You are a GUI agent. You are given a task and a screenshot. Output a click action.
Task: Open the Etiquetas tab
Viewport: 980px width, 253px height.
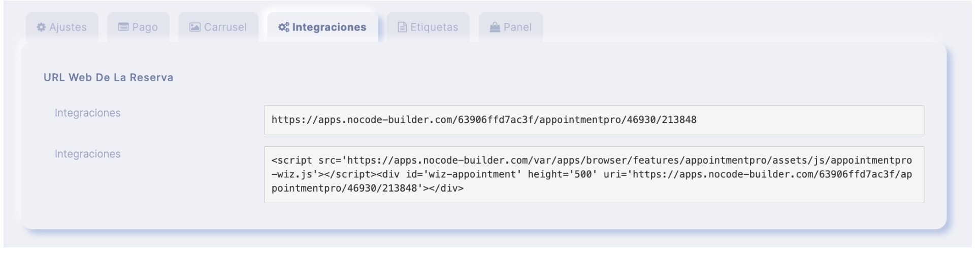click(x=428, y=27)
